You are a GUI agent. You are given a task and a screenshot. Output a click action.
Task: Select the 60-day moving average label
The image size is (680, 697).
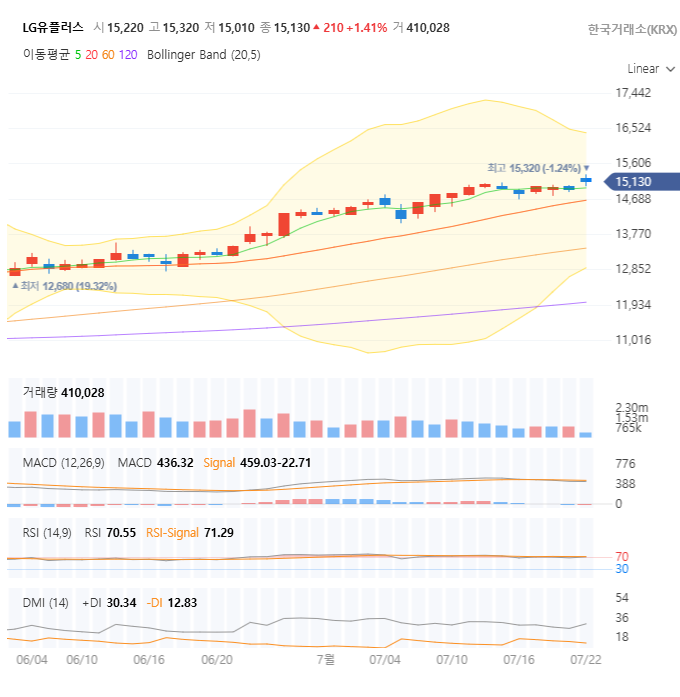pos(108,55)
